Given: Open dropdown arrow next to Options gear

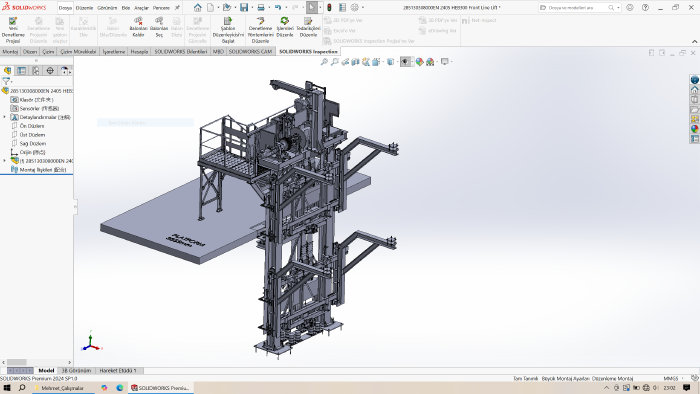Looking at the screenshot, I should point(362,8).
